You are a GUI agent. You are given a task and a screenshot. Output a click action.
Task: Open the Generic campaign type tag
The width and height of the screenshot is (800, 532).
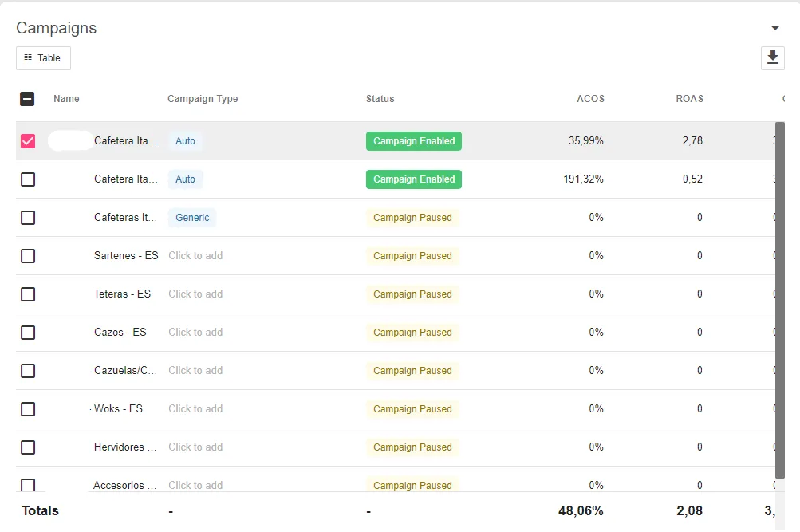click(192, 217)
